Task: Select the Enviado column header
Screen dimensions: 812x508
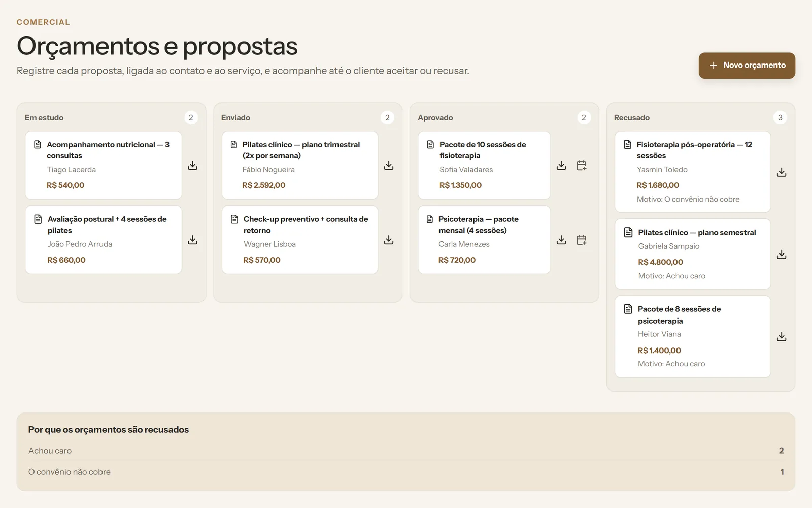Action: pos(235,118)
